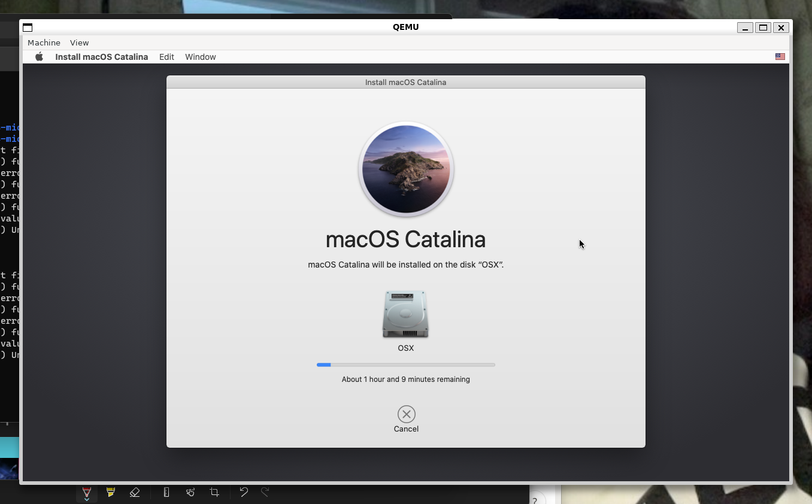Select the ruler tool

166,492
